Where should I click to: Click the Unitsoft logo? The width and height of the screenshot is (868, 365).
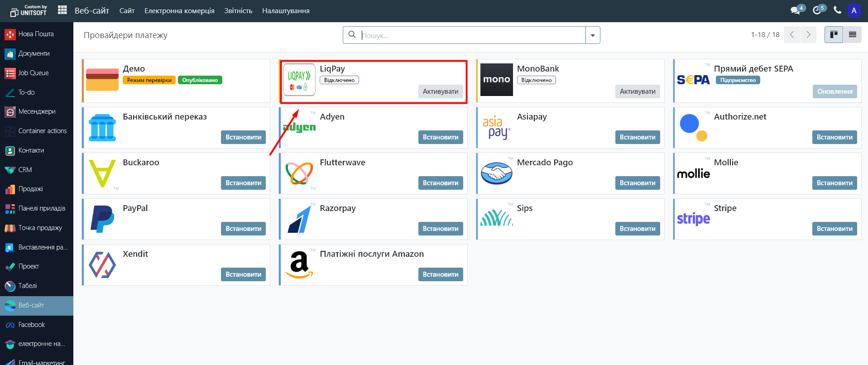pos(29,10)
